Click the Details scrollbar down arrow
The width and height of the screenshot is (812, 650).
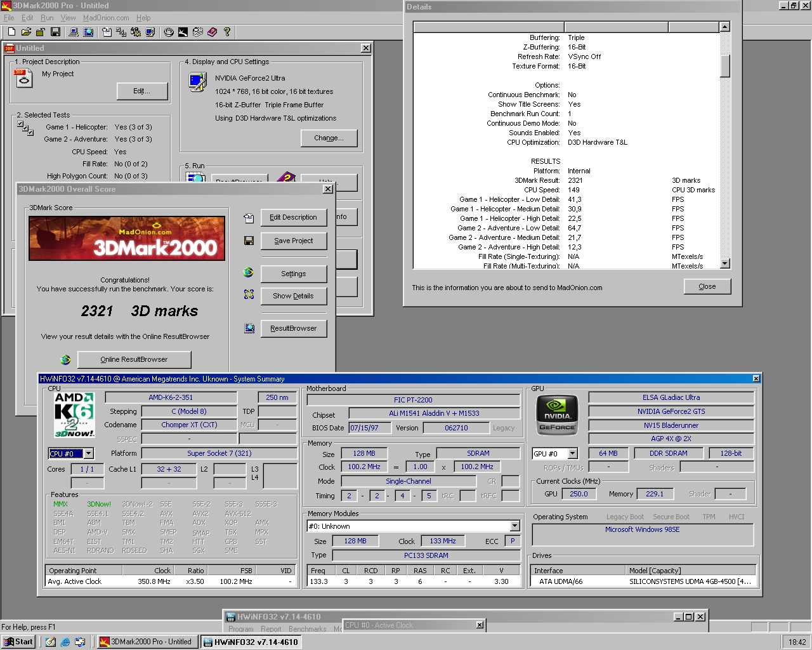point(725,263)
